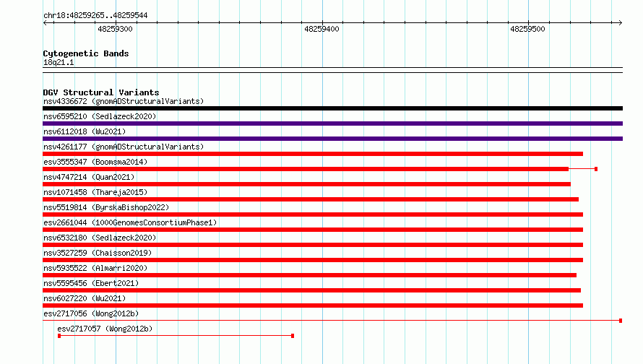This screenshot has height=364, width=643.
Task: Click the red bar for esv2661044
Action: click(313, 230)
